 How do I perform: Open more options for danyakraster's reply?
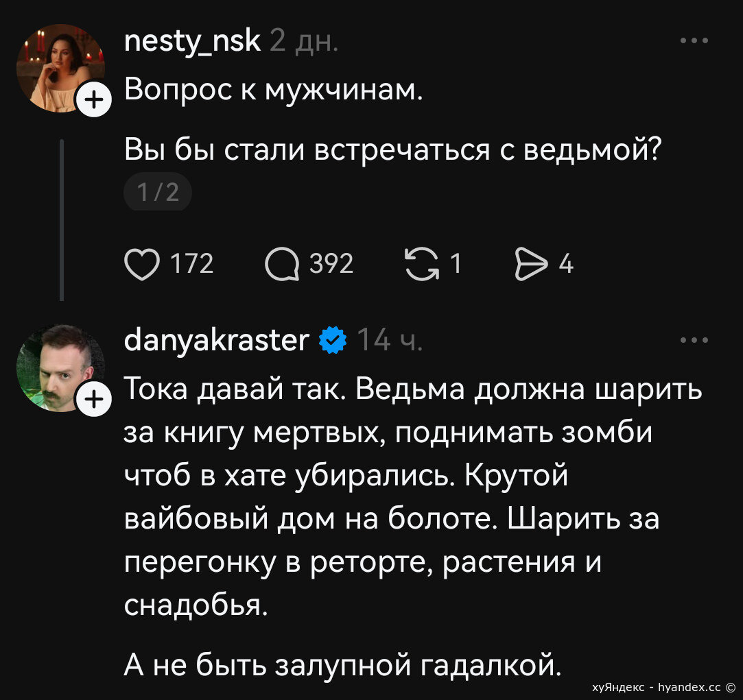[x=694, y=340]
